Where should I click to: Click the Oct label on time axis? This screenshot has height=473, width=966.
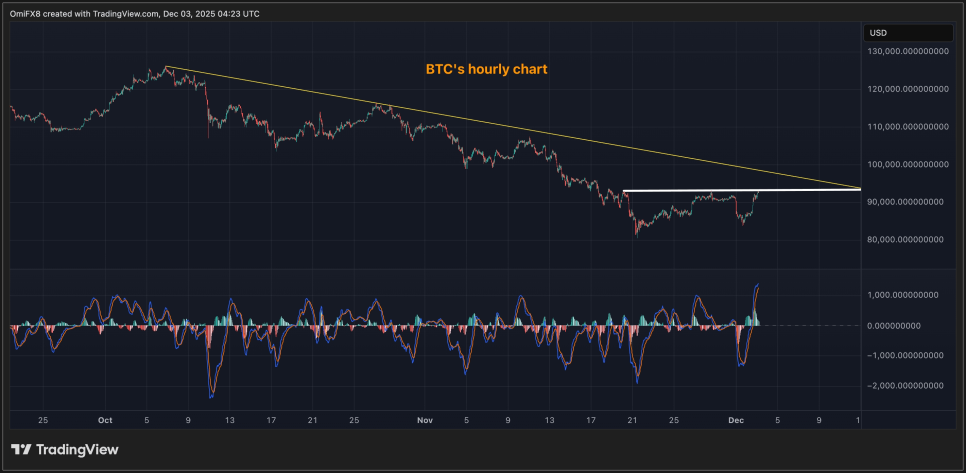105,420
